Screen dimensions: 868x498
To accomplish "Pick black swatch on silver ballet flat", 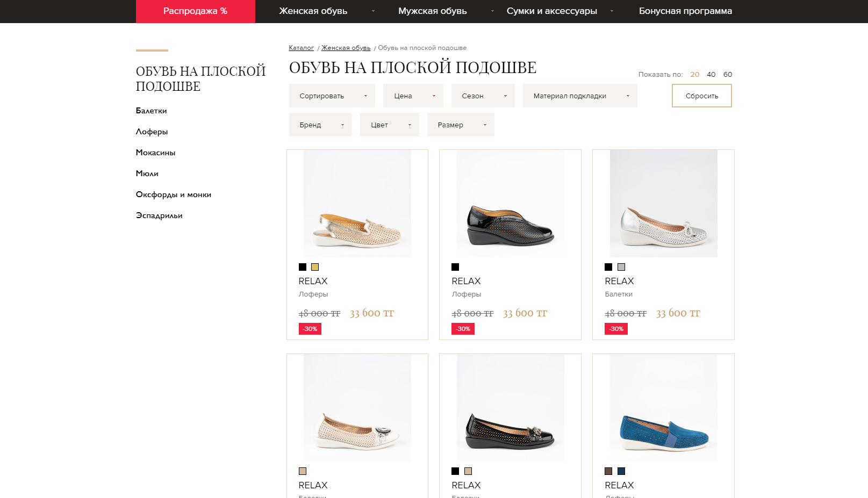I will [608, 267].
